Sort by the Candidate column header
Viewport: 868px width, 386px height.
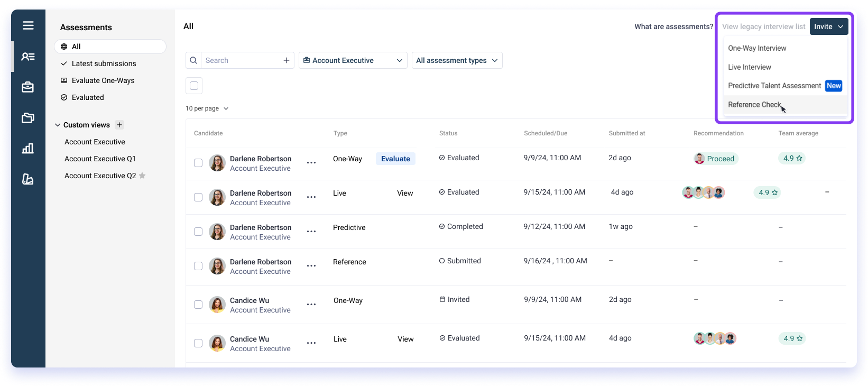[x=208, y=133]
